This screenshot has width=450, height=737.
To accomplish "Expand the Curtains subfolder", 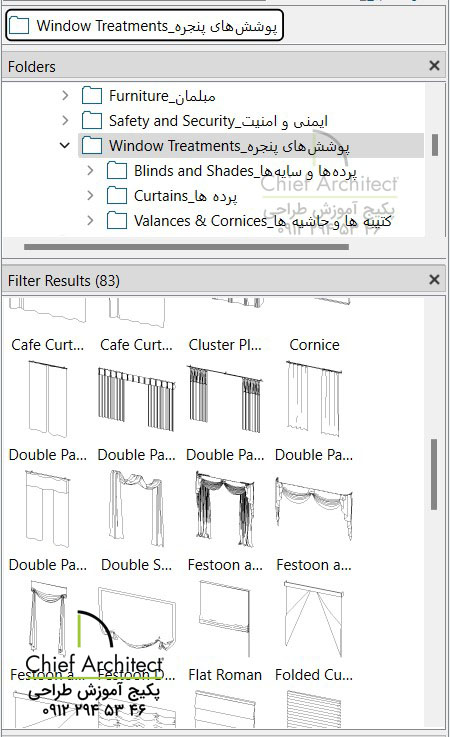I will click(90, 196).
